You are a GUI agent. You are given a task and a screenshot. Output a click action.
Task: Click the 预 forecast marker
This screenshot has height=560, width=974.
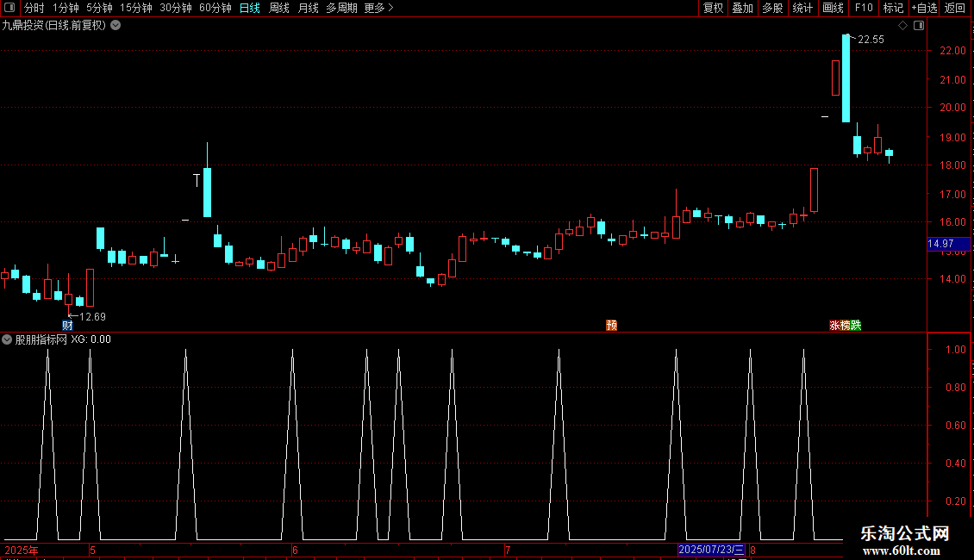tap(612, 326)
